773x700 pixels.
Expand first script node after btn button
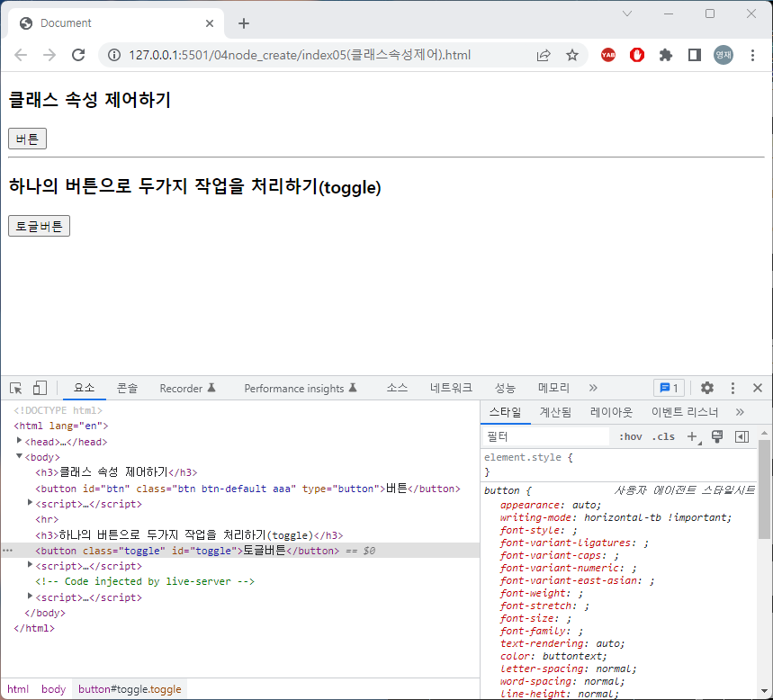coord(30,502)
